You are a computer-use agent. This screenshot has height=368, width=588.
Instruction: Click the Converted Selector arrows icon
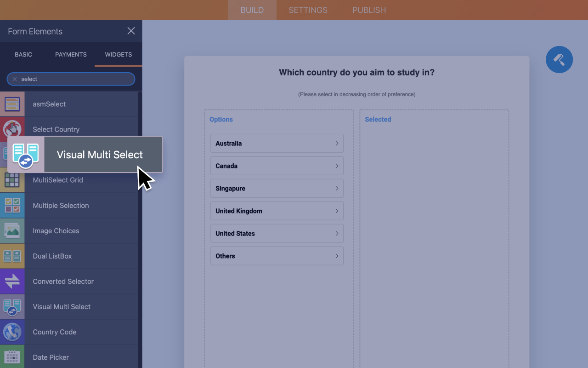click(11, 281)
